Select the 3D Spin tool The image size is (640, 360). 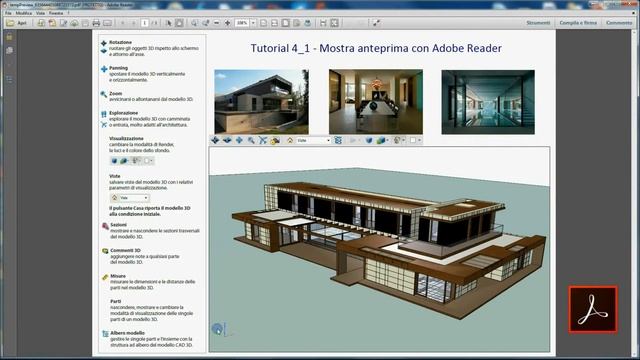pyautogui.click(x=227, y=140)
